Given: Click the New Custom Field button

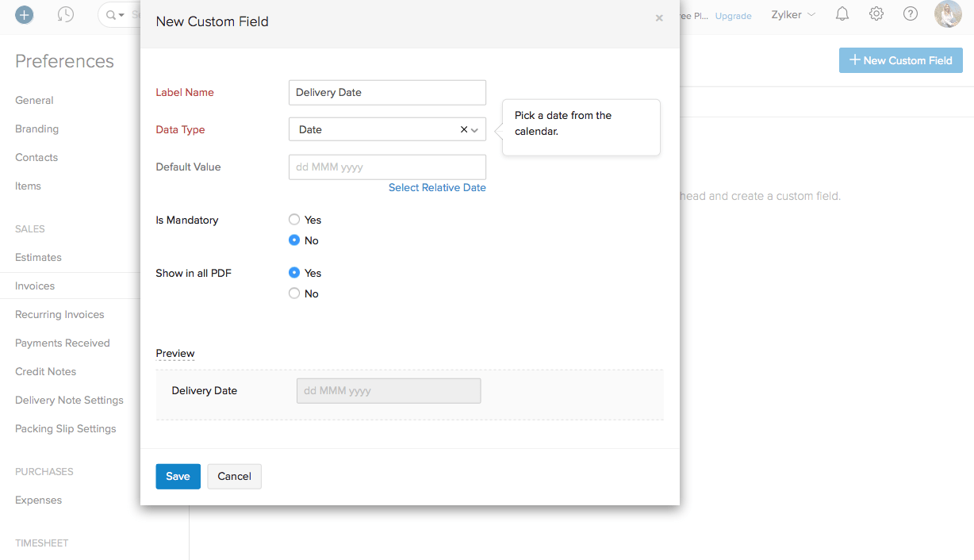Looking at the screenshot, I should 901,60.
